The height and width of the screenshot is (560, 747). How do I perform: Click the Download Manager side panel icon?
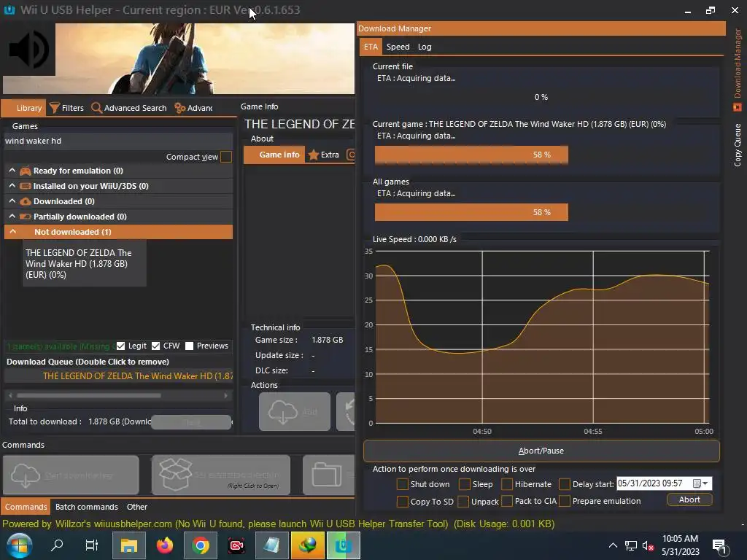[x=737, y=108]
